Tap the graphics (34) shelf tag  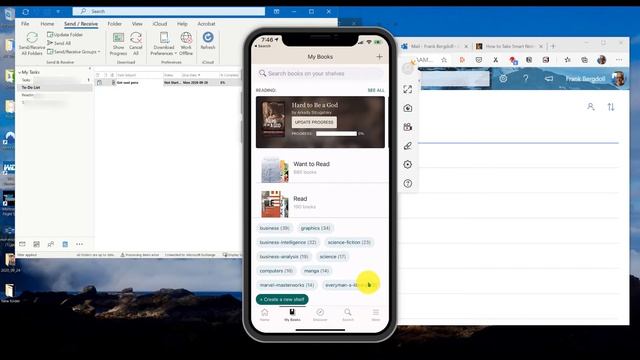(x=315, y=228)
